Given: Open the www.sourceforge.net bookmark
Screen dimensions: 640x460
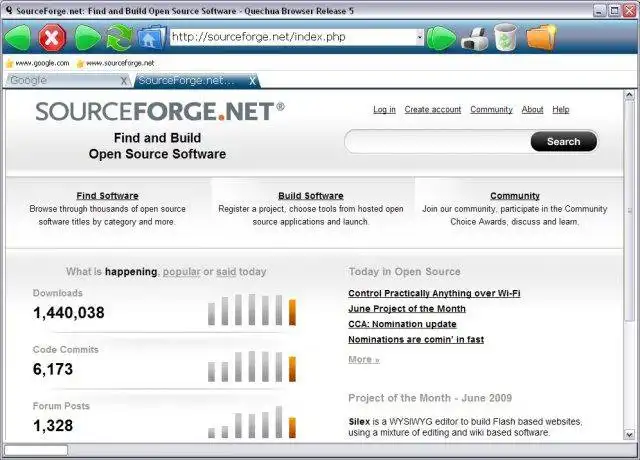Looking at the screenshot, I should tap(116, 63).
